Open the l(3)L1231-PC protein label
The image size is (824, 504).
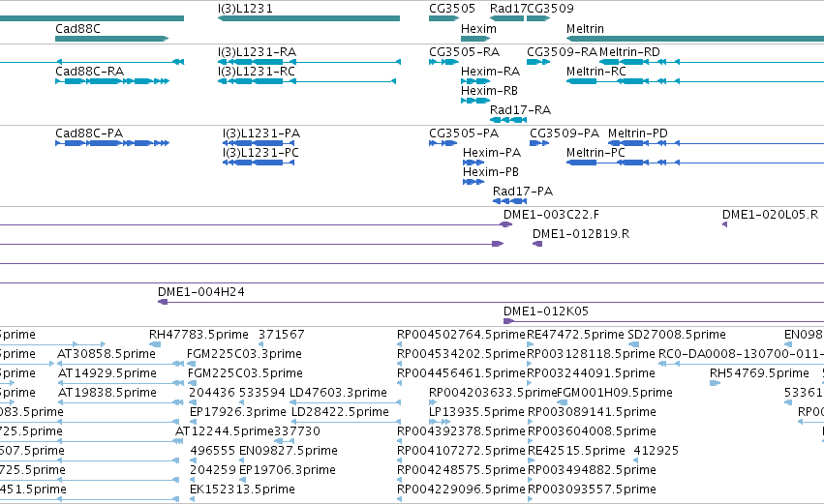click(260, 153)
